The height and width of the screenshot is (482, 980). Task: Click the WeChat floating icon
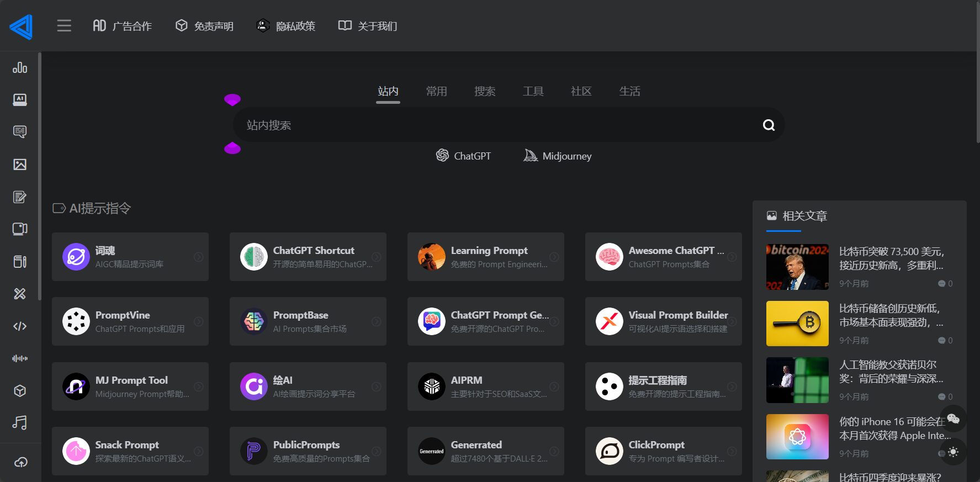tap(953, 419)
